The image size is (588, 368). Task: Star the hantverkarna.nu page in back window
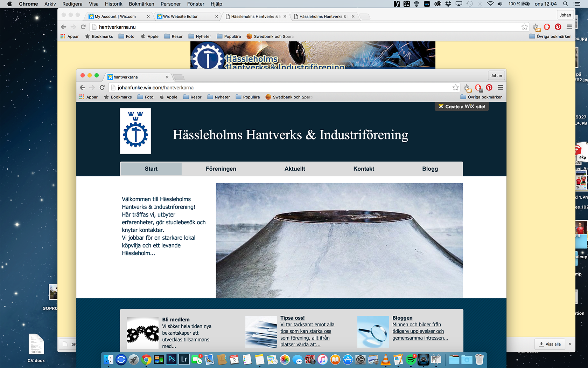[x=524, y=27]
